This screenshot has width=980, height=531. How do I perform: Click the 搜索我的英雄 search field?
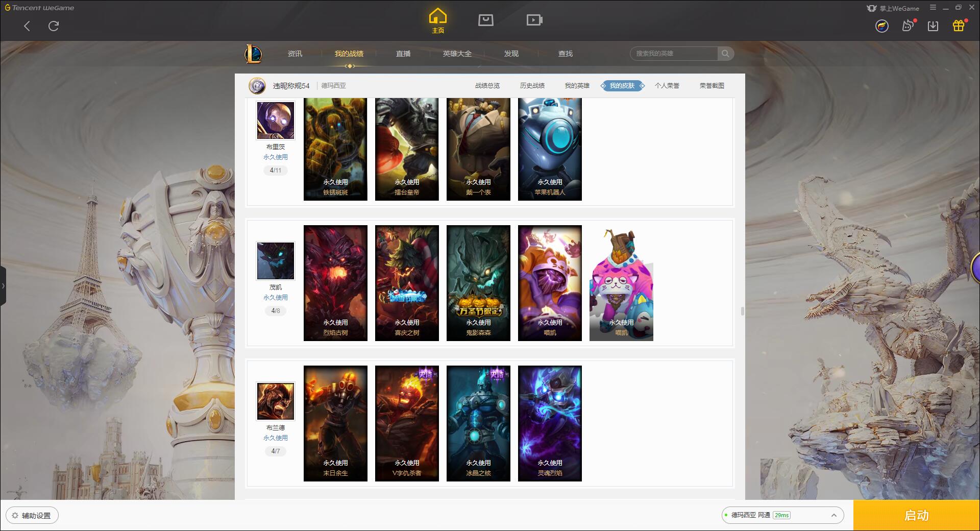(x=674, y=54)
